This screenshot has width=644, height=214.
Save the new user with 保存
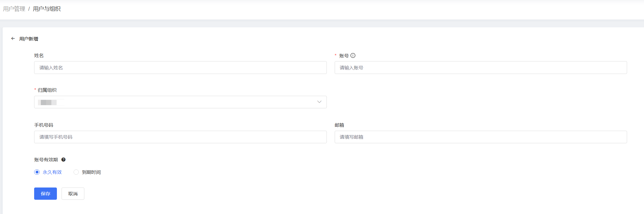click(46, 194)
